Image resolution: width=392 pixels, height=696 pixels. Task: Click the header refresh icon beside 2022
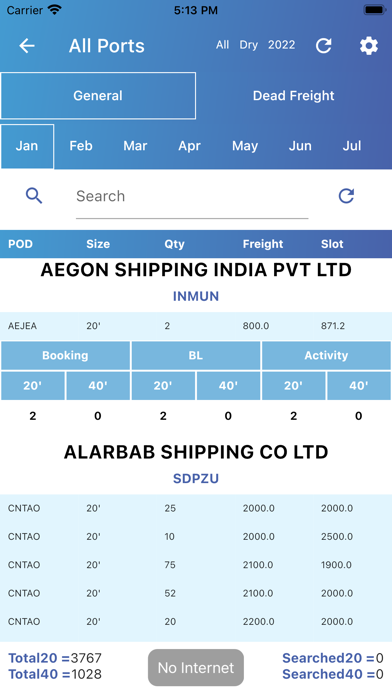(324, 46)
